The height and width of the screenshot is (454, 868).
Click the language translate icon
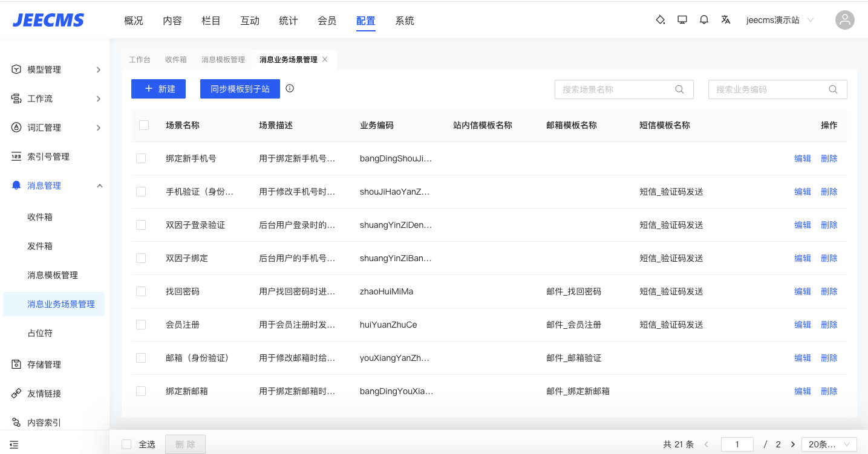click(726, 20)
